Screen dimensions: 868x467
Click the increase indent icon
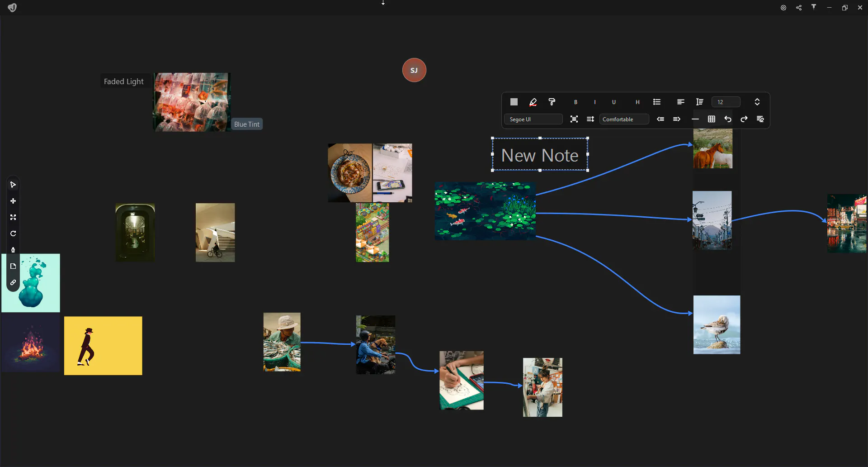(677, 119)
